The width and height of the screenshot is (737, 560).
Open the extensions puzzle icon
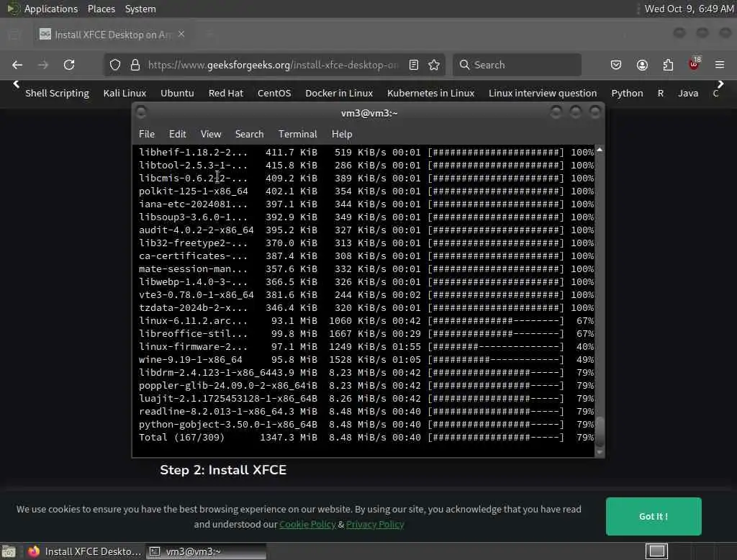[668, 65]
